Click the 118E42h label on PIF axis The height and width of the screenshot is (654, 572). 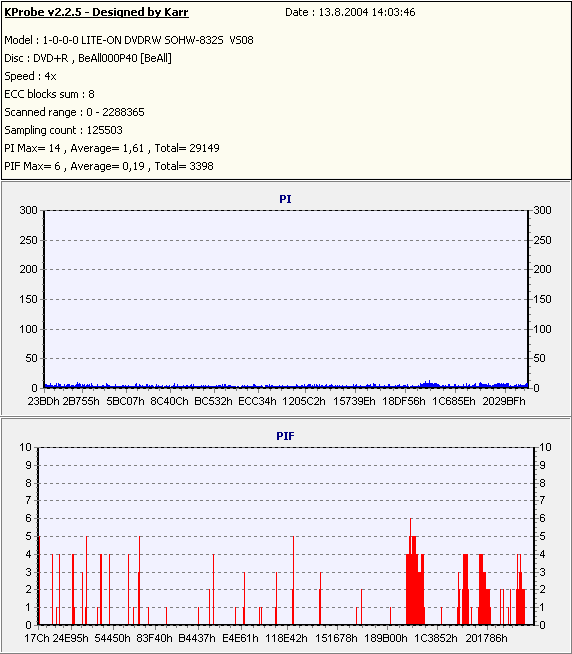pyautogui.click(x=286, y=638)
